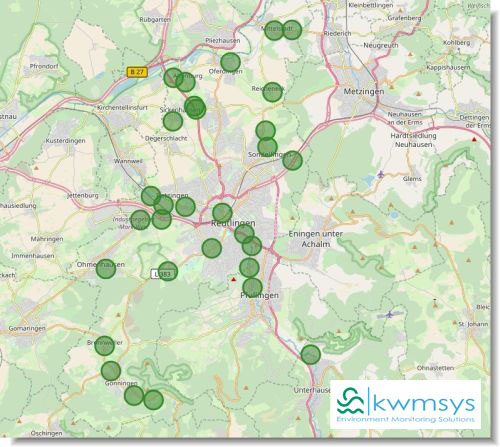This screenshot has height=447, width=500.
Task: Click the marker on Bronnweiler
Action: (x=104, y=346)
